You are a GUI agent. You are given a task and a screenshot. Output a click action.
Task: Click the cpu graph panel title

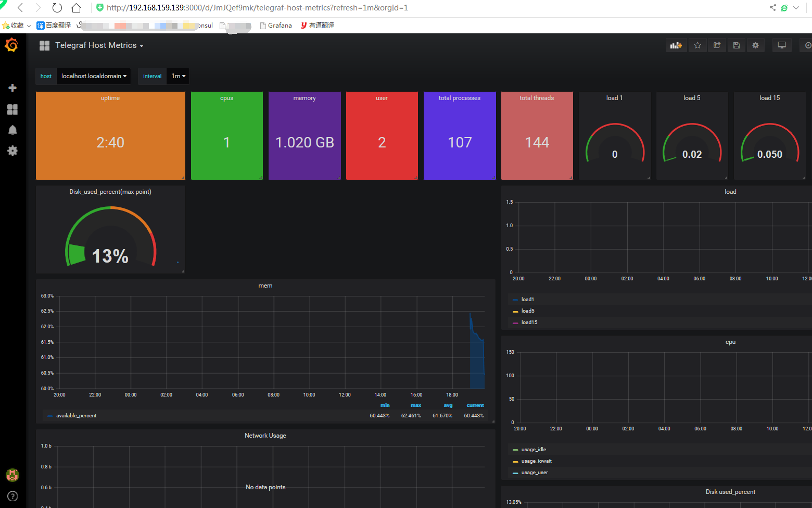pyautogui.click(x=730, y=342)
